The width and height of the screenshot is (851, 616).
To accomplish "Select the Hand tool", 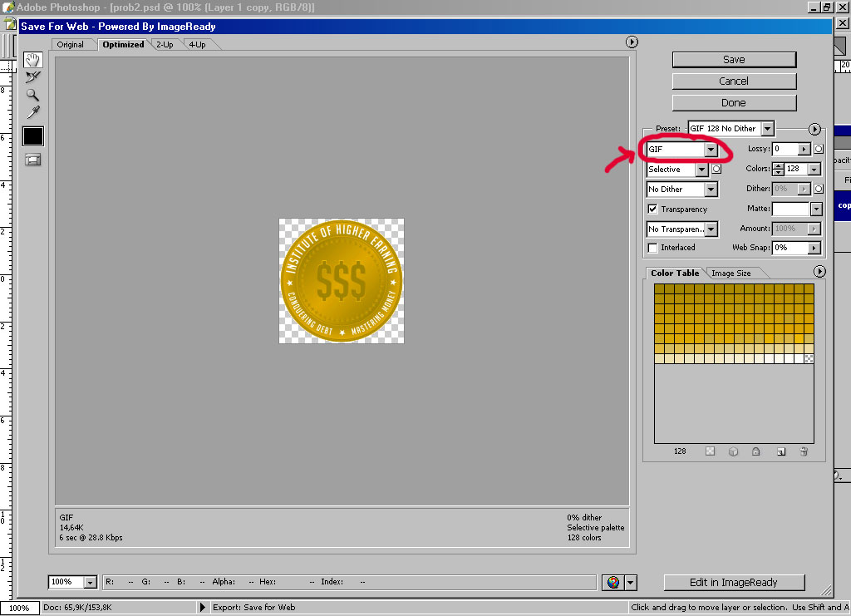I will tap(33, 60).
